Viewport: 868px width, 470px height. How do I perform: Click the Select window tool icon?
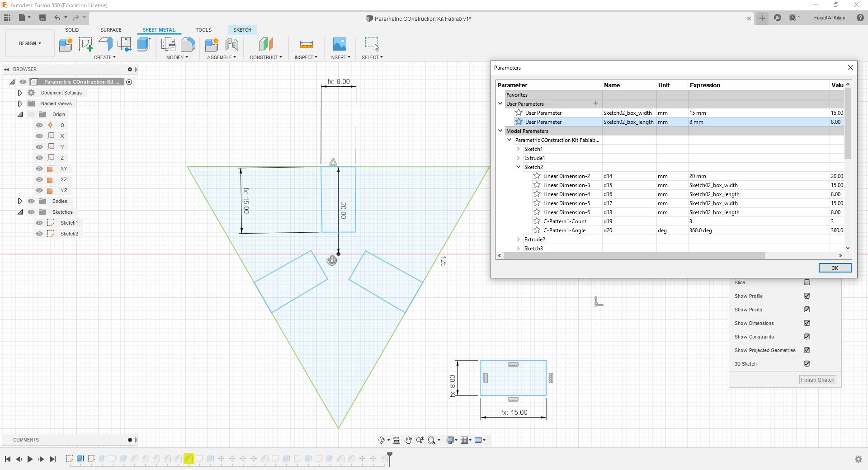coord(372,44)
